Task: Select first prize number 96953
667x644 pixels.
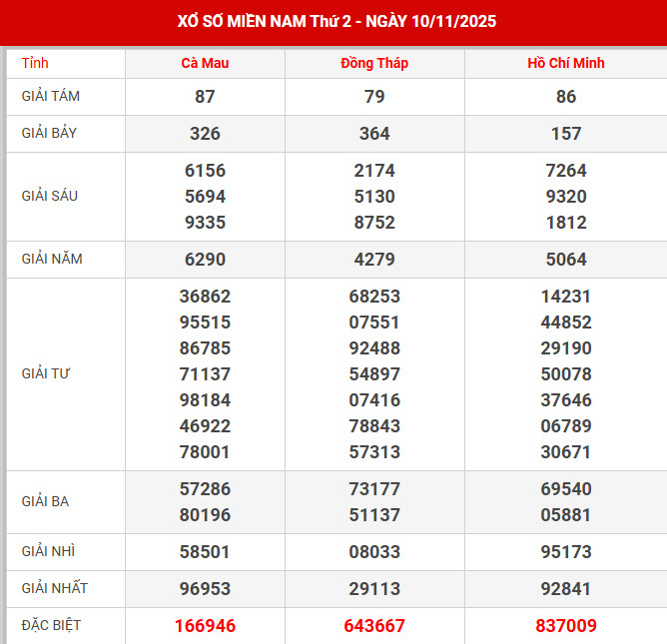Action: point(205,588)
